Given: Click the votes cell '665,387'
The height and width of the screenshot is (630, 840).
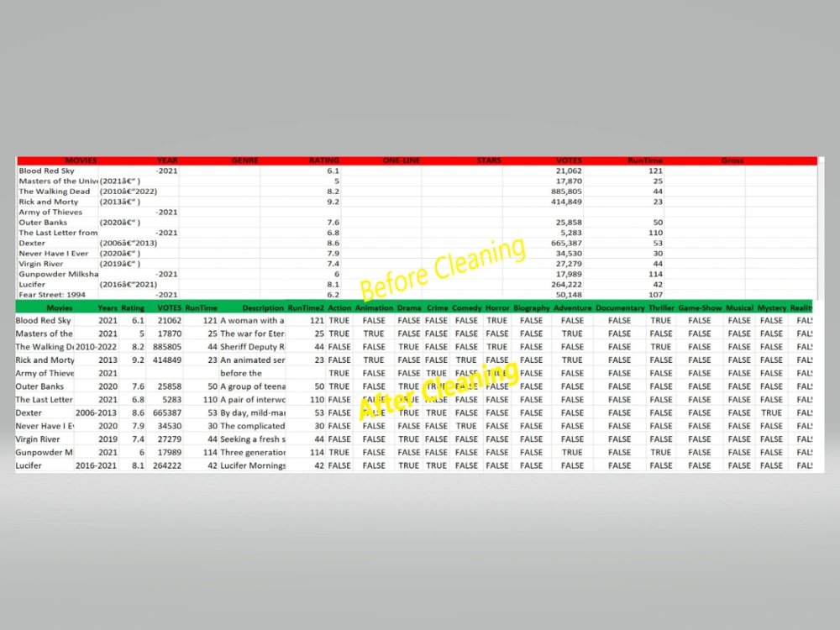Looking at the screenshot, I should (x=566, y=243).
